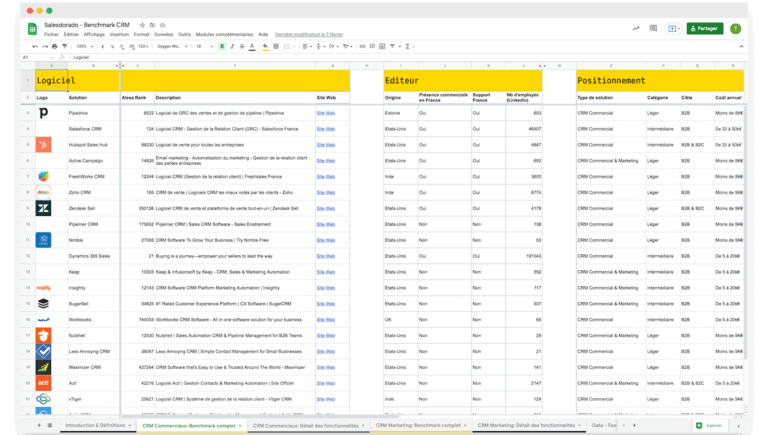768x435 pixels.
Task: Open the Site Web link for Nimble
Action: click(x=326, y=240)
